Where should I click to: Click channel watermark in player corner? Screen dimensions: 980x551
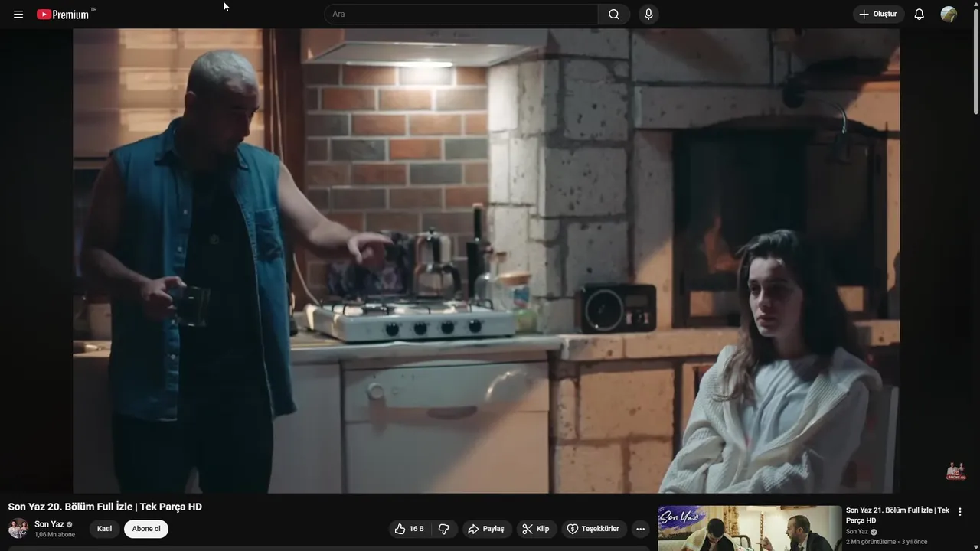pyautogui.click(x=955, y=471)
